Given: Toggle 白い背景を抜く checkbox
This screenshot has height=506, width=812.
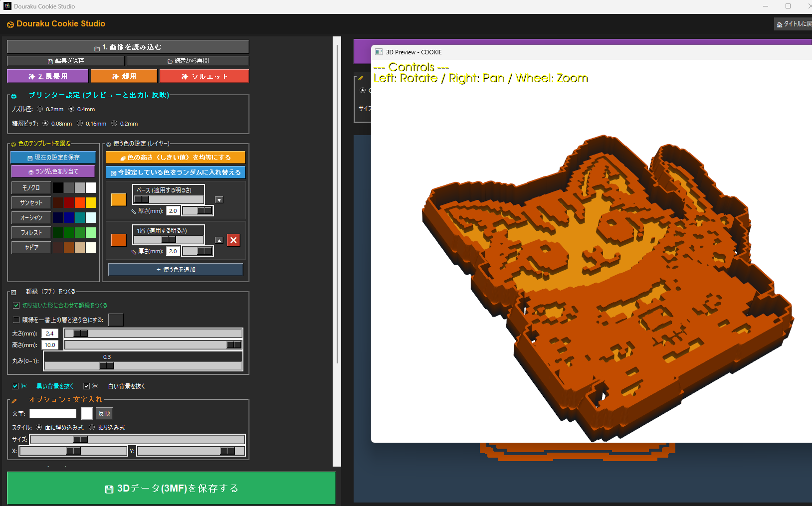Looking at the screenshot, I should [87, 386].
